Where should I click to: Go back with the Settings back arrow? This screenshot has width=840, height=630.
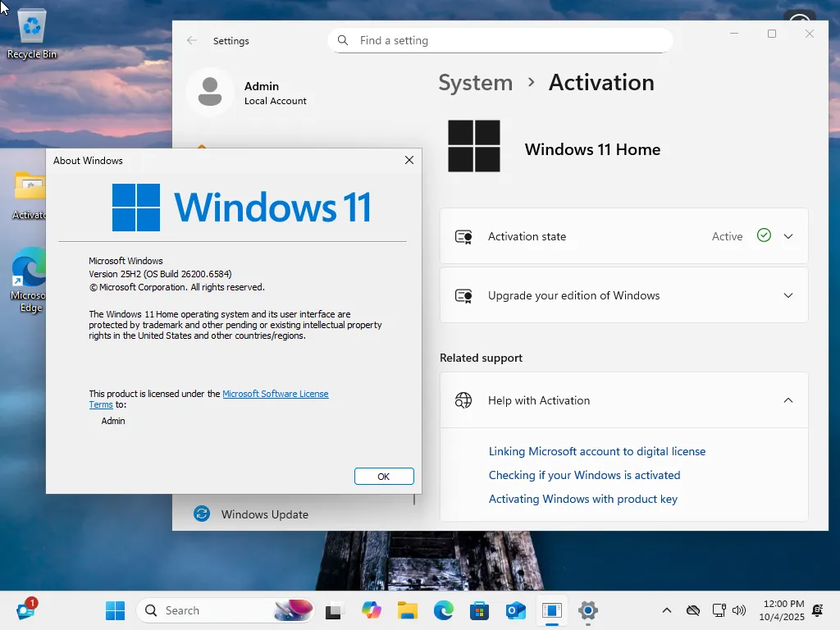click(192, 40)
